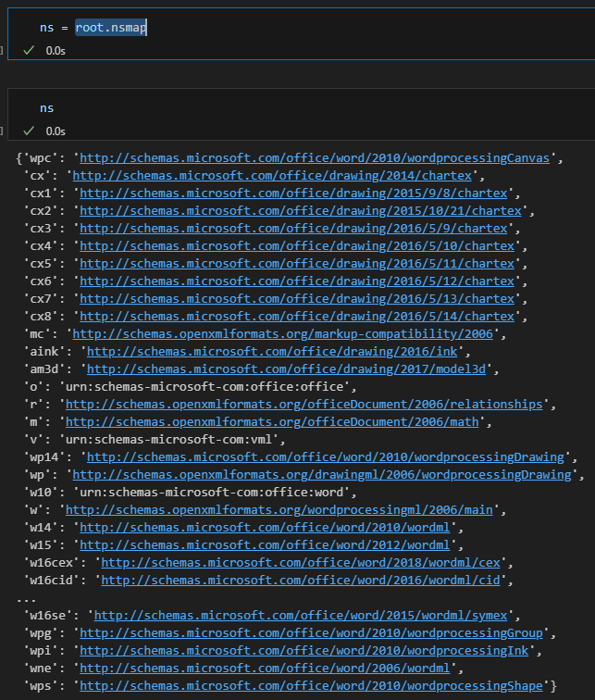Click the 'ns' code in second cell

(47, 108)
